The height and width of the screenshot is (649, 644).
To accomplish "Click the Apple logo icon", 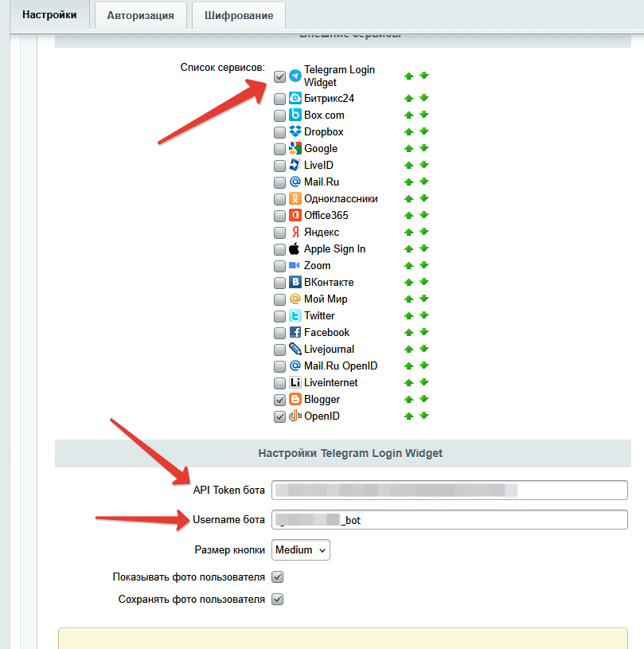I will coord(295,248).
